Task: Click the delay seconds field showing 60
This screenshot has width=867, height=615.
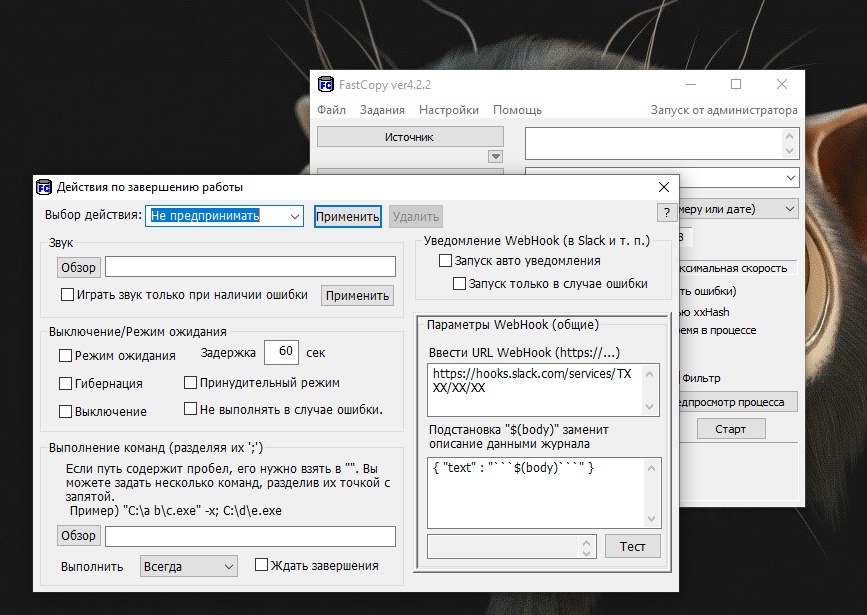Action: click(x=281, y=352)
